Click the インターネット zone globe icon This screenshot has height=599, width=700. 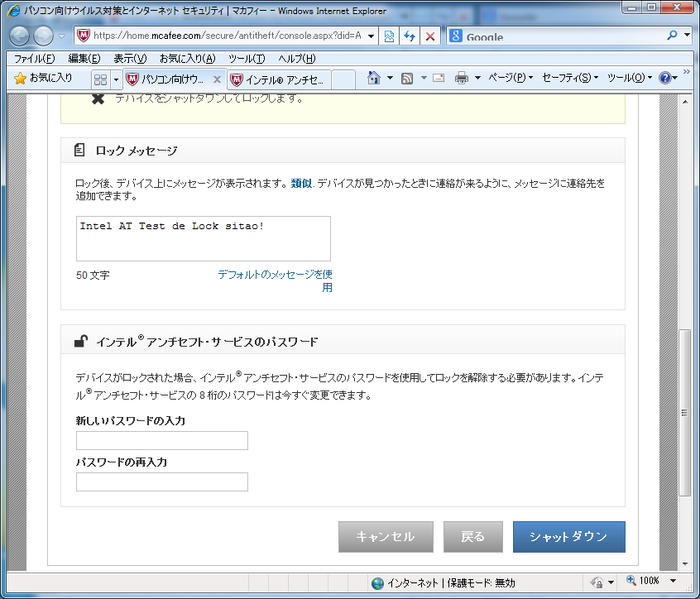pos(377,583)
